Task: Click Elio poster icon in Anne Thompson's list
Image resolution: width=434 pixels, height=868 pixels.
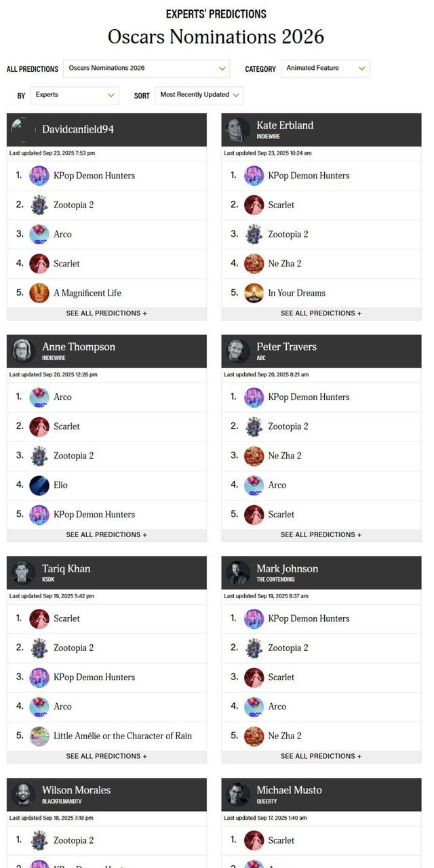Action: coord(39,486)
